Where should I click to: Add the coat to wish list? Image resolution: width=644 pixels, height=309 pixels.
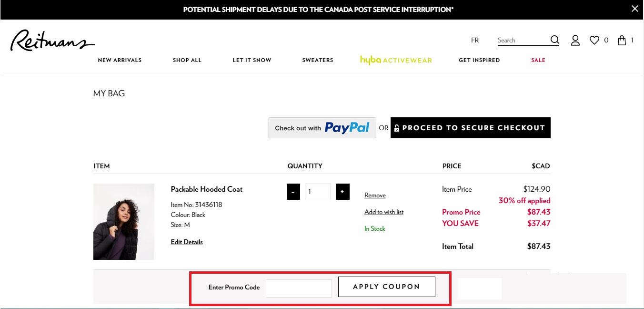[384, 212]
